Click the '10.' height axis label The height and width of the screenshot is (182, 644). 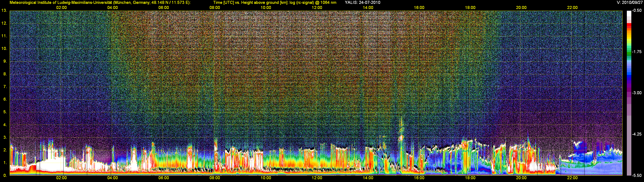coord(4,48)
